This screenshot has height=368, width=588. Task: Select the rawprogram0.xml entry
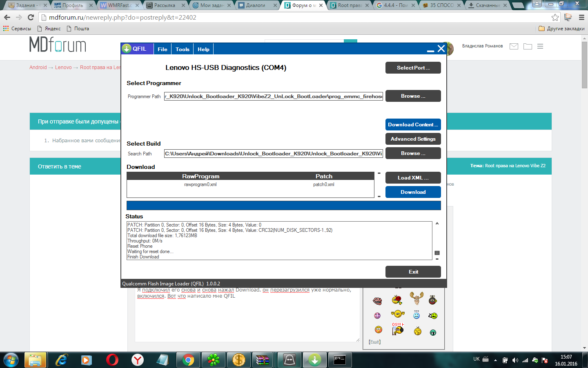click(200, 184)
